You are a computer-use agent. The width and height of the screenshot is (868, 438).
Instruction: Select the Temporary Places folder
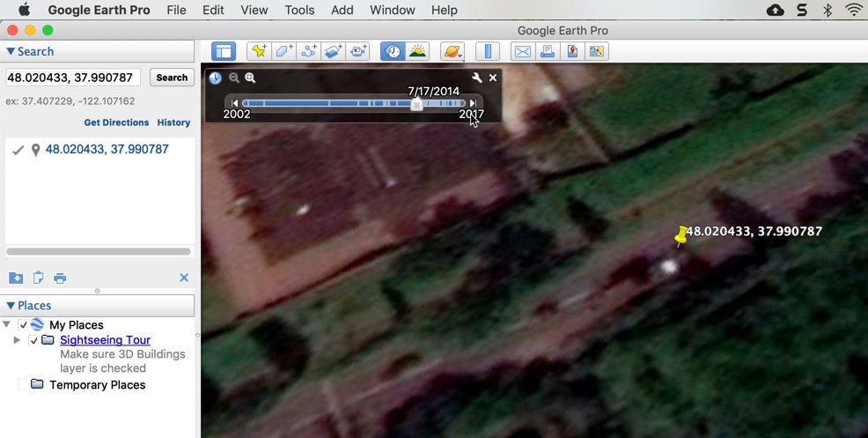click(98, 385)
